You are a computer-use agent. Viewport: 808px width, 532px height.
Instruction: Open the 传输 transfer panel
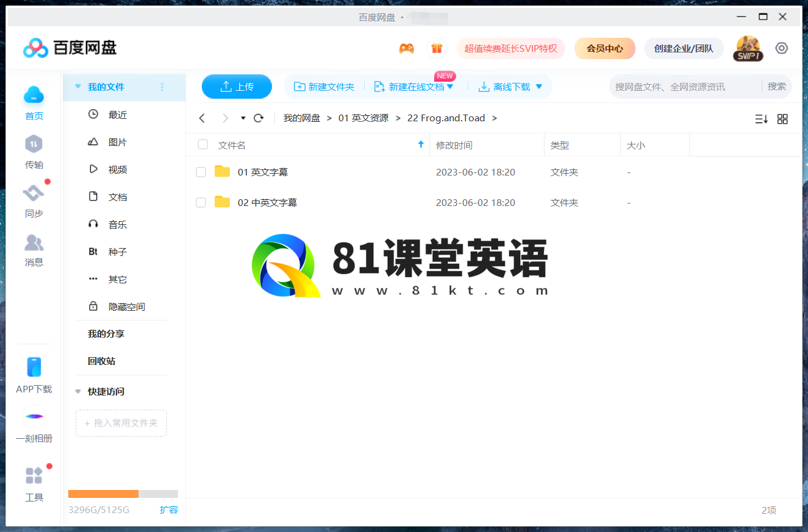34,152
